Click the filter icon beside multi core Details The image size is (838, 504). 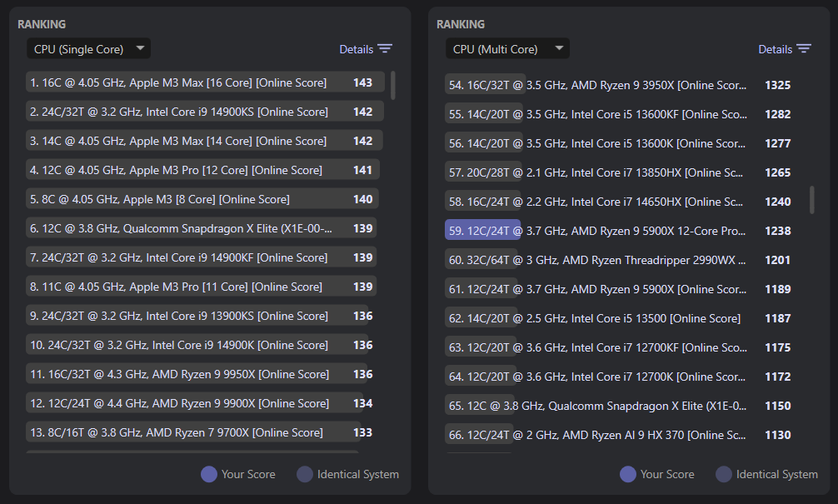click(x=804, y=48)
